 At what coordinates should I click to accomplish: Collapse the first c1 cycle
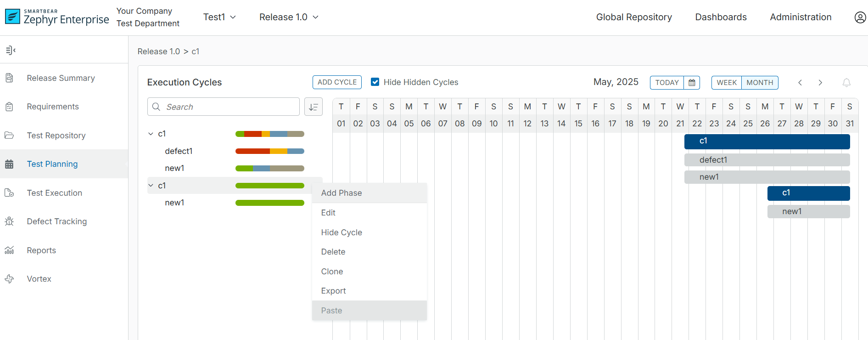pyautogui.click(x=151, y=134)
